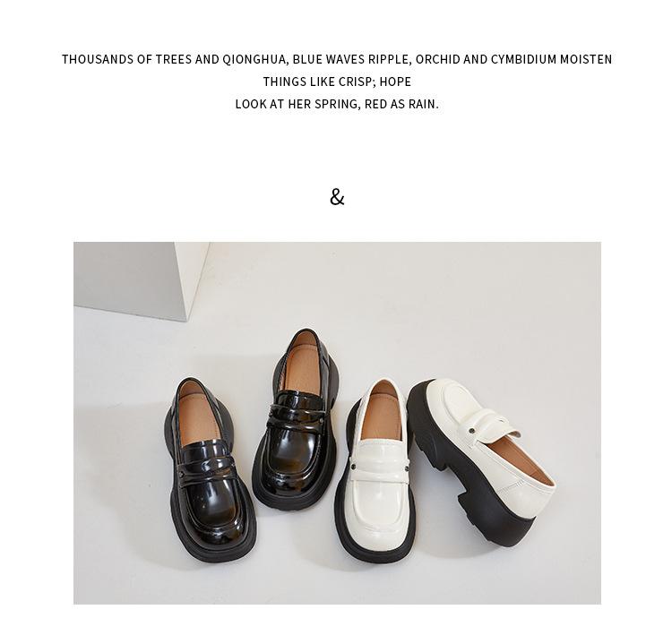
Task: Click the line LOOK AT HER SPRING
Action: click(337, 104)
